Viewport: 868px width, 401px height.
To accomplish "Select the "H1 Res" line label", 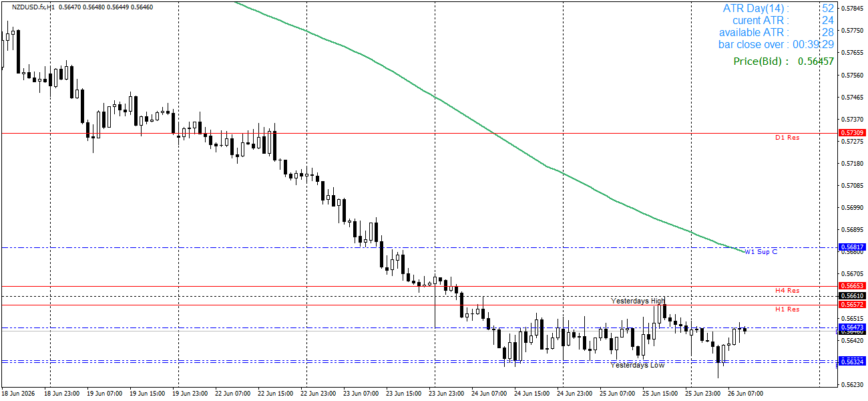I will 787,309.
